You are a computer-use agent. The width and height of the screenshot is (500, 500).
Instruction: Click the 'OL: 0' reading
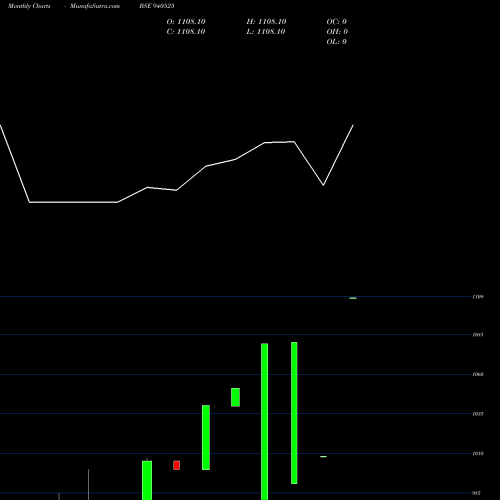pos(337,42)
